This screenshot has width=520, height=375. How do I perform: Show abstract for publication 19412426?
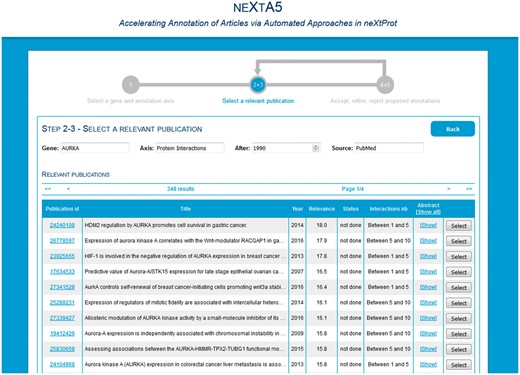(x=428, y=334)
